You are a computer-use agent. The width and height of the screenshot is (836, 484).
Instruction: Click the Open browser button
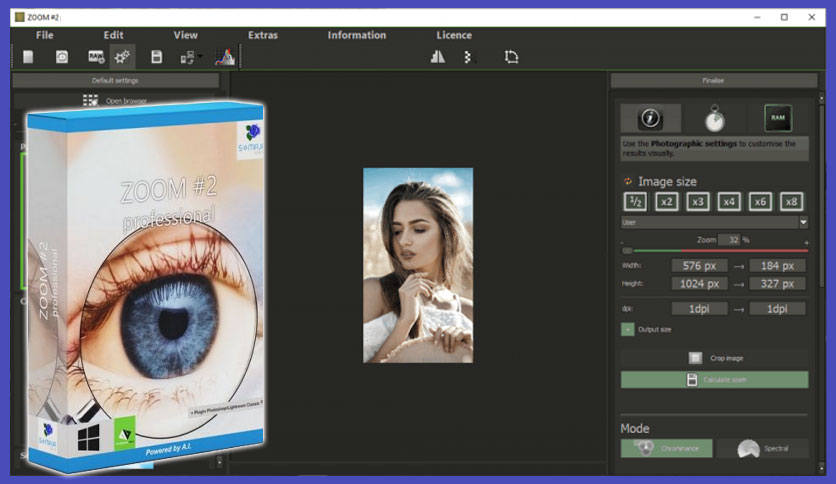point(116,100)
